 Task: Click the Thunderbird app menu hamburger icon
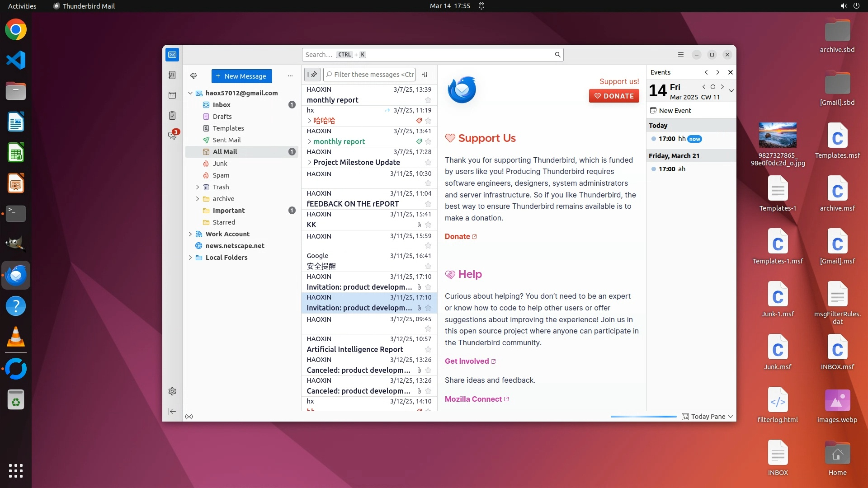click(x=681, y=55)
